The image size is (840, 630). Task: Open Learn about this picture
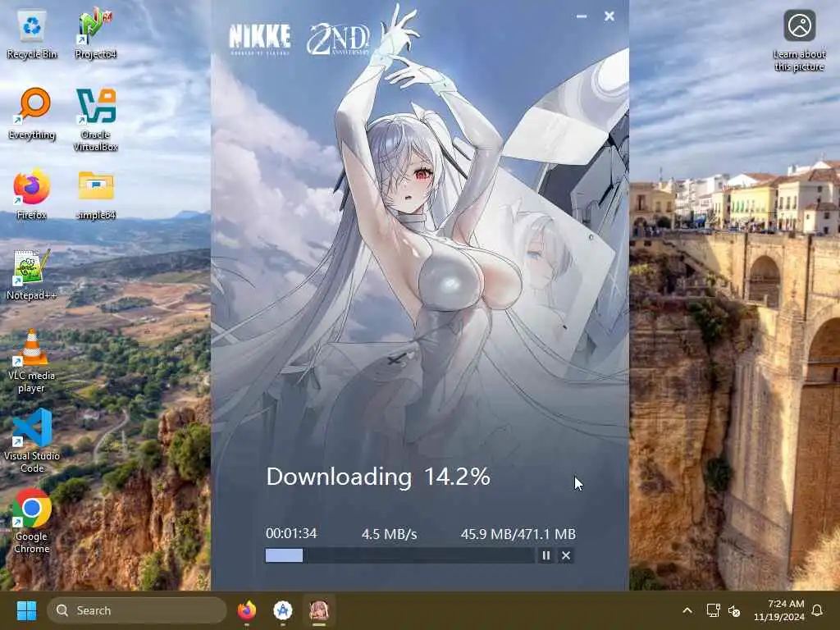799,41
